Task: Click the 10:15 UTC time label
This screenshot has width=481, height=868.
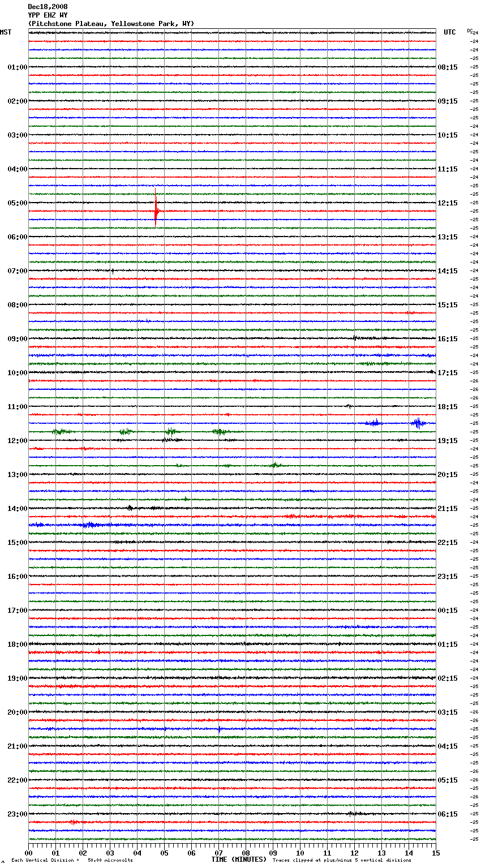Action: (x=448, y=135)
